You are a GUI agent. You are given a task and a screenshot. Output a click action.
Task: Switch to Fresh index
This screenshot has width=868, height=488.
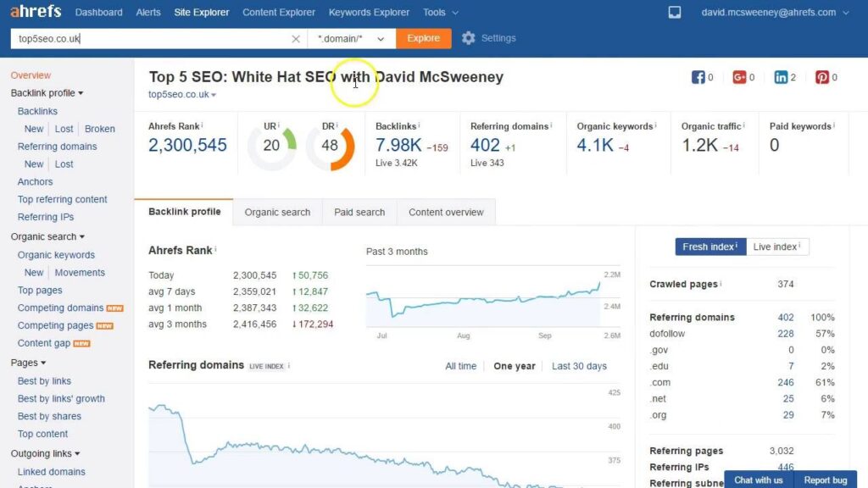click(710, 247)
